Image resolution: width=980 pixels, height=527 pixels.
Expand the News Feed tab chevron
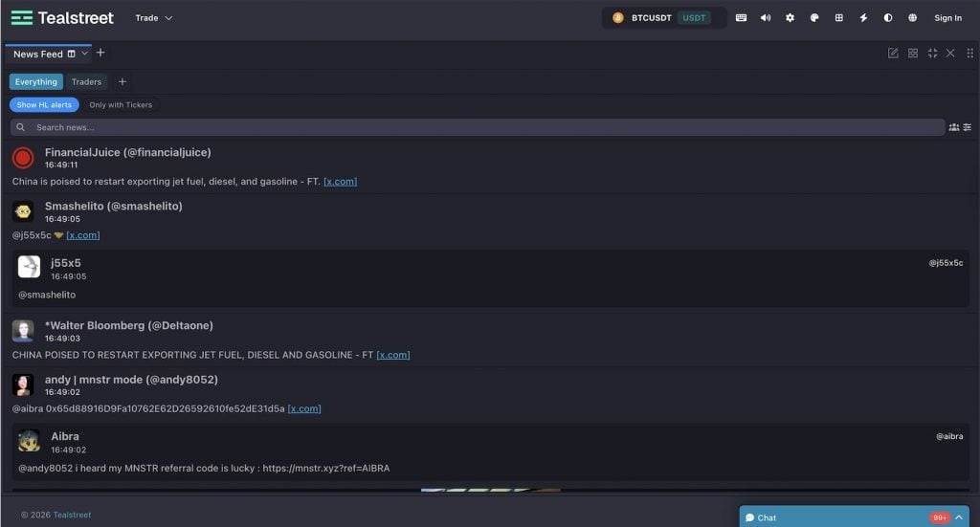click(x=84, y=54)
